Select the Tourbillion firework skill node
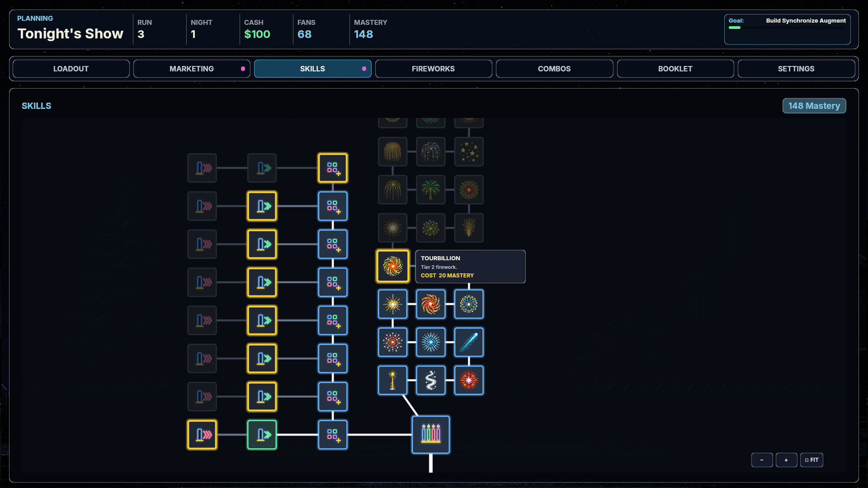 tap(392, 266)
